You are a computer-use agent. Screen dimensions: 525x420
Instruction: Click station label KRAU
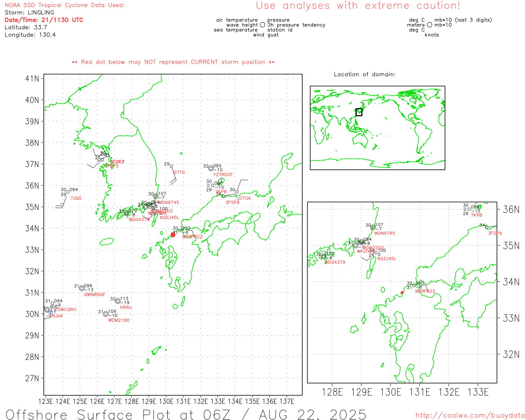[x=126, y=307]
